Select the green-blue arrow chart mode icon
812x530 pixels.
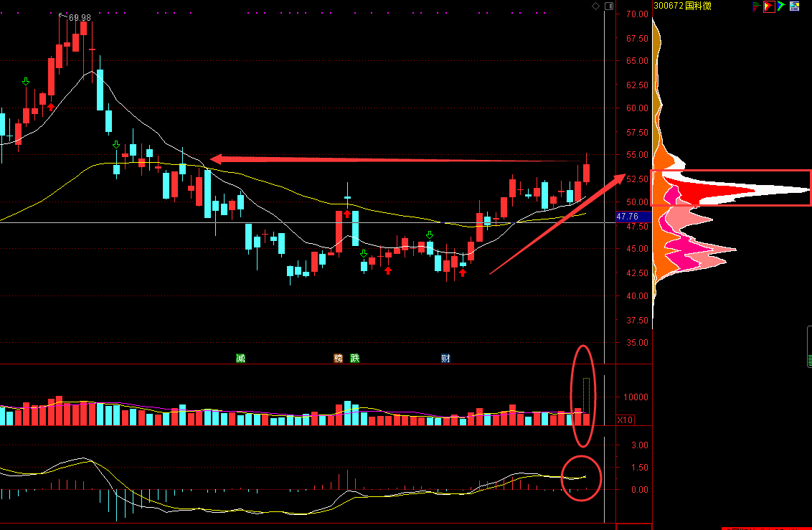pyautogui.click(x=781, y=6)
